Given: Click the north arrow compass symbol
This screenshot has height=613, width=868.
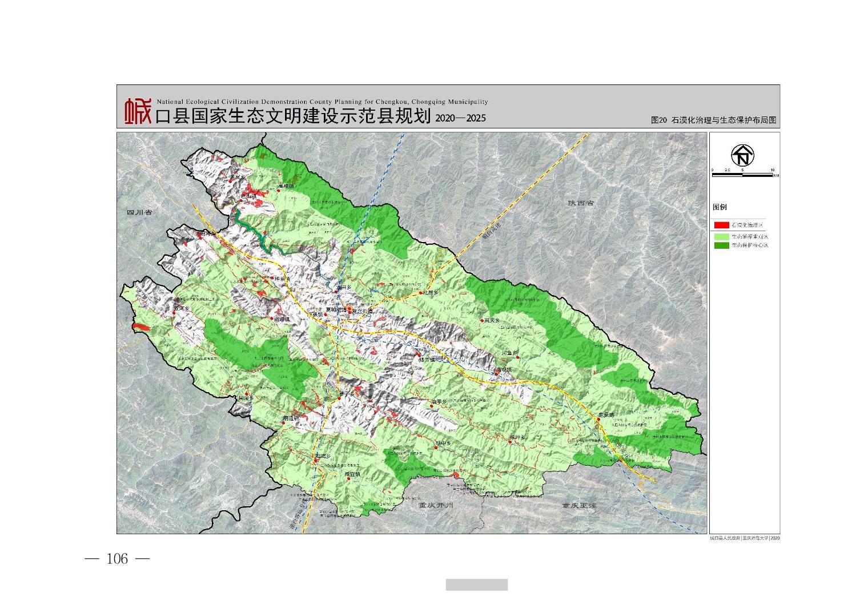Looking at the screenshot, I should [743, 155].
